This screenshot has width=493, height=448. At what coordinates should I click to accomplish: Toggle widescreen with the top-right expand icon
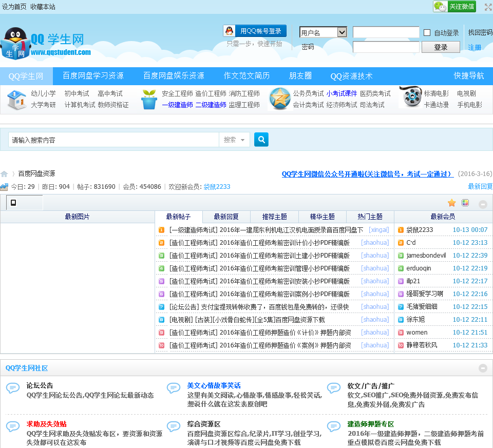tap(488, 7)
